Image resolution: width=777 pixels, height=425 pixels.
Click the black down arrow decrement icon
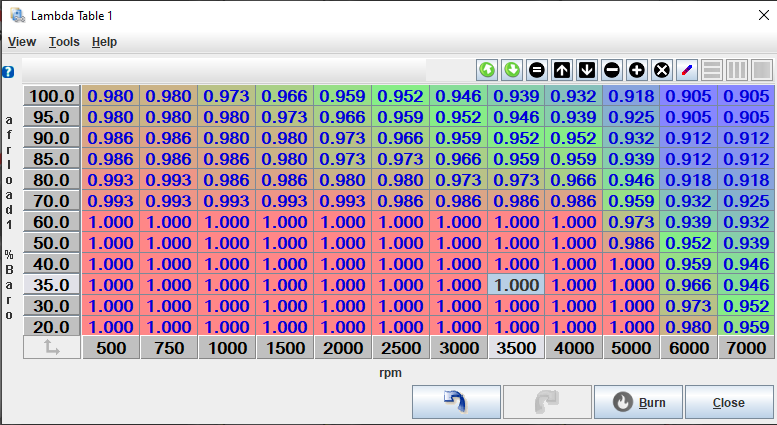(x=587, y=70)
